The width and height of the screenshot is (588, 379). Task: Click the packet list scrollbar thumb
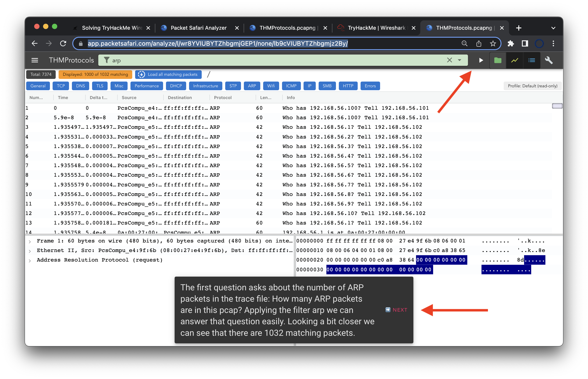point(557,106)
